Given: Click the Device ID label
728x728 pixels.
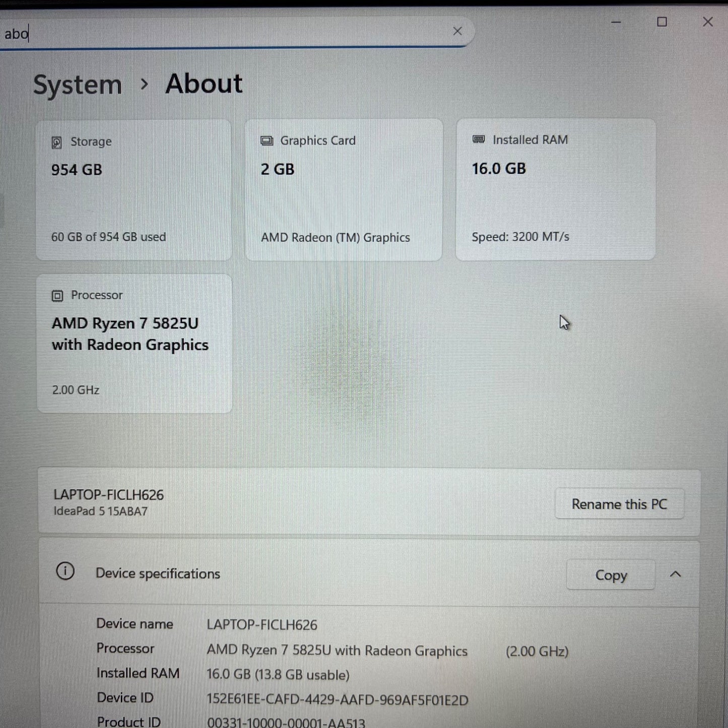Looking at the screenshot, I should (x=125, y=698).
